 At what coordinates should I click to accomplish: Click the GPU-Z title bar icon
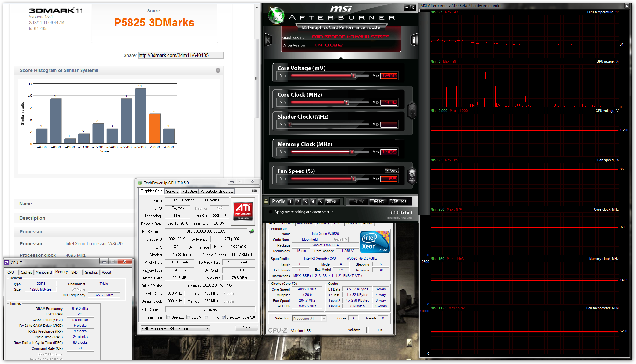coord(140,183)
